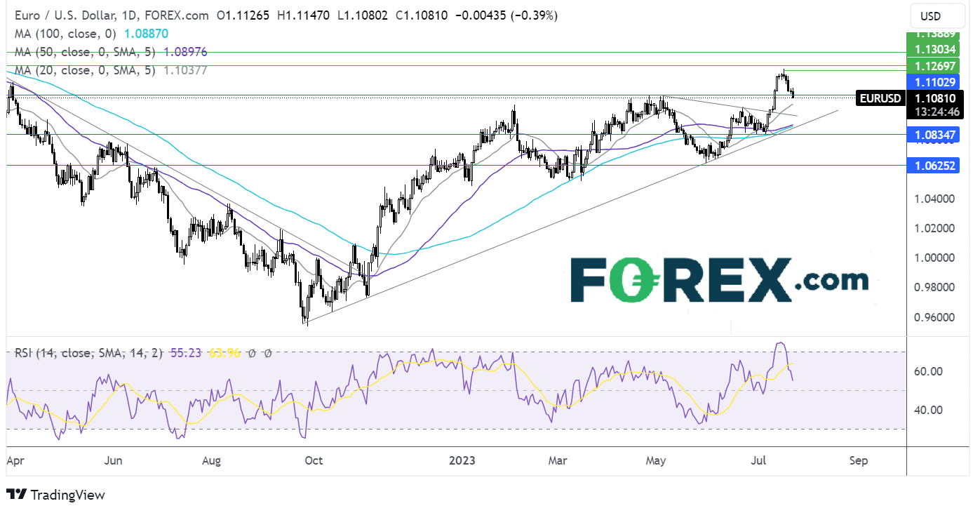Click the MA 20 value 1.10377
The width and height of the screenshot is (980, 513).
click(185, 70)
